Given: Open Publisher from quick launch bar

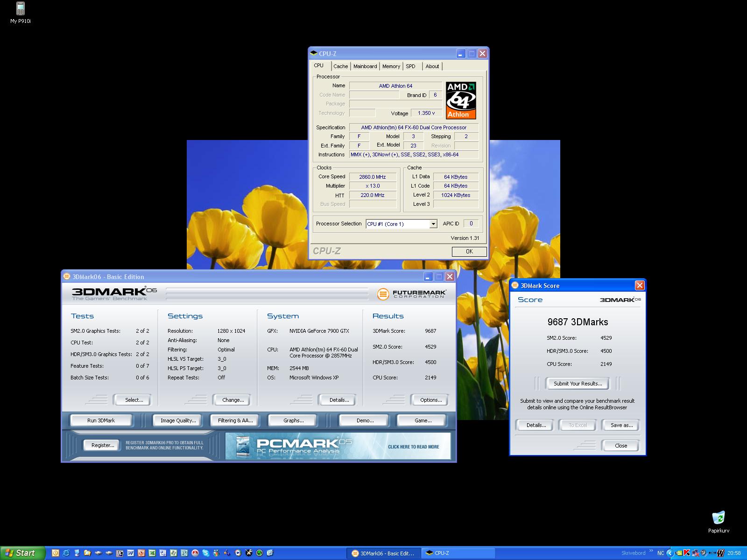Looking at the screenshot, I should pyautogui.click(x=184, y=553).
